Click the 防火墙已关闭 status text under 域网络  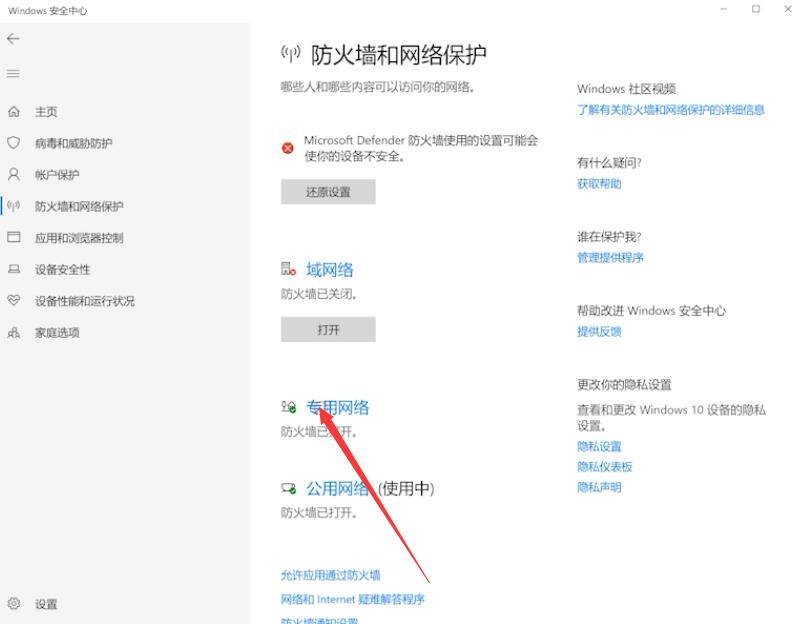point(319,294)
